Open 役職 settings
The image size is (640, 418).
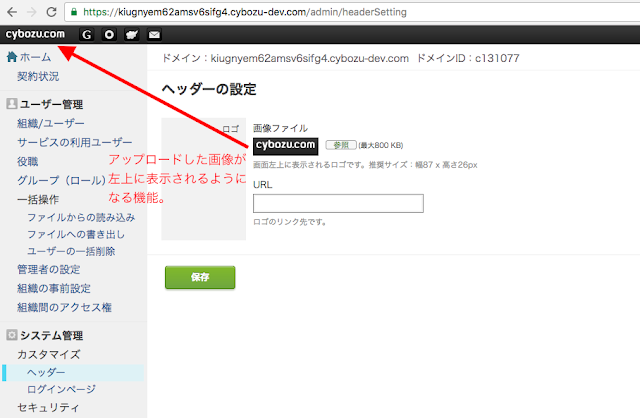click(x=27, y=161)
